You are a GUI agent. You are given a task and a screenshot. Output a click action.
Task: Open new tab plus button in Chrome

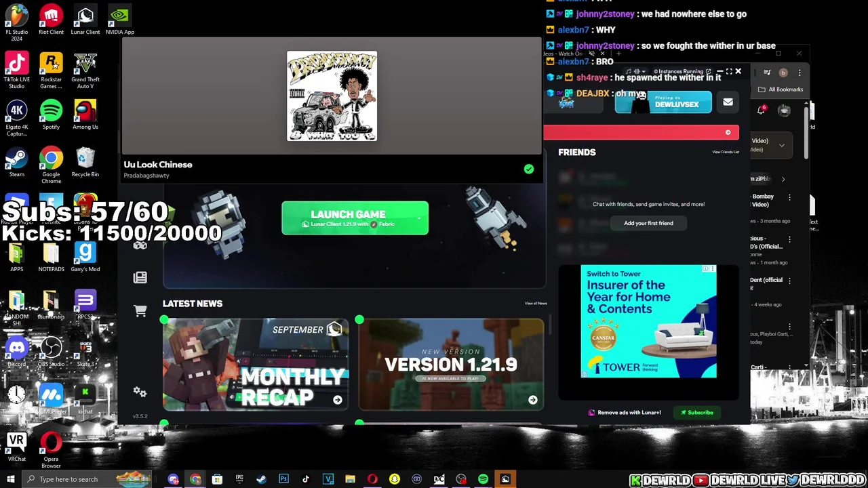(618, 54)
